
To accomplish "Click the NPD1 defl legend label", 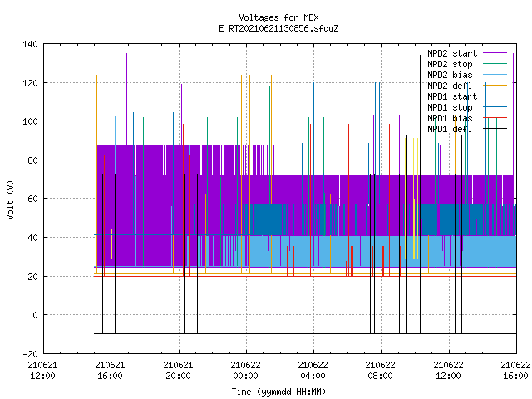I will coord(450,130).
